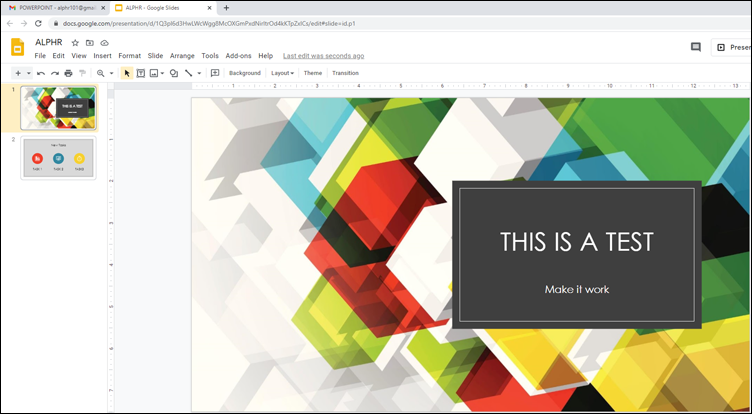Click the Theme button
Image resolution: width=752 pixels, height=414 pixels.
[313, 73]
